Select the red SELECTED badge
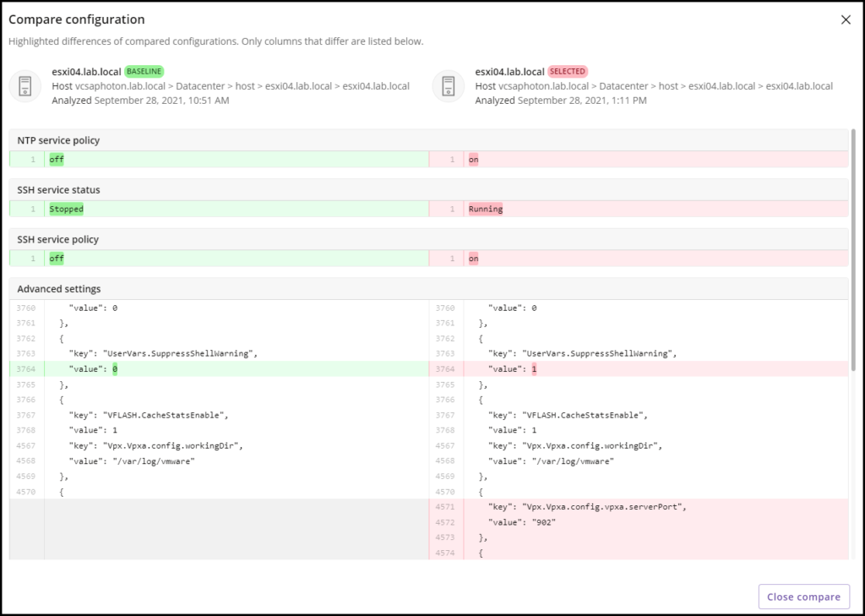This screenshot has width=865, height=616. pyautogui.click(x=568, y=71)
